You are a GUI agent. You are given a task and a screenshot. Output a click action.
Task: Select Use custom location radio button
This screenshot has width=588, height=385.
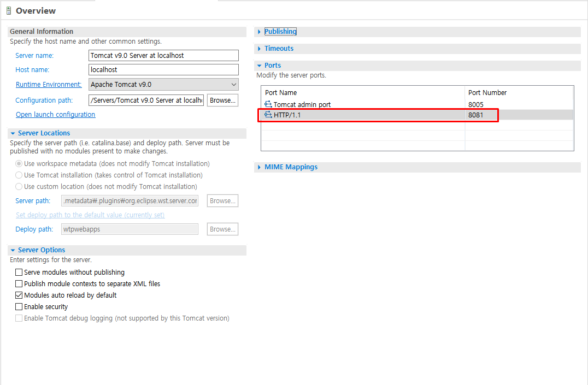click(x=19, y=186)
